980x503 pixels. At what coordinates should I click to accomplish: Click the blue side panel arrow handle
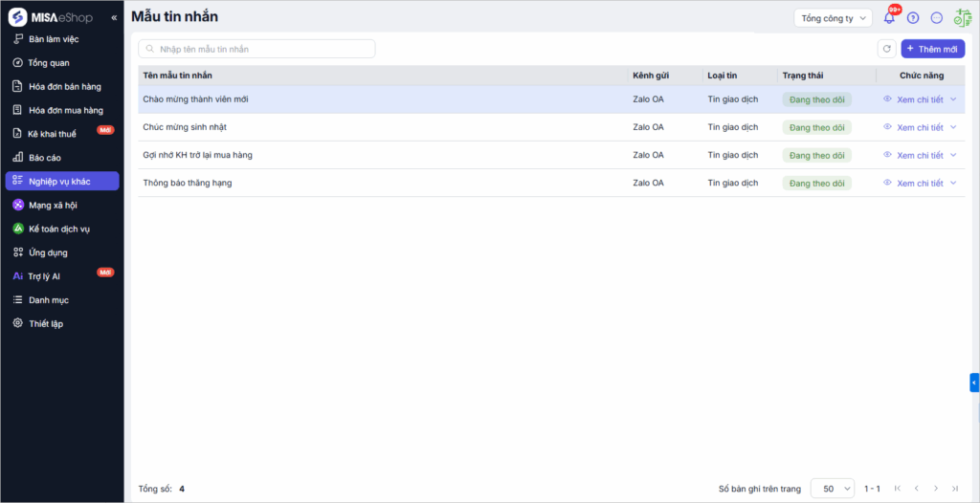tap(974, 383)
